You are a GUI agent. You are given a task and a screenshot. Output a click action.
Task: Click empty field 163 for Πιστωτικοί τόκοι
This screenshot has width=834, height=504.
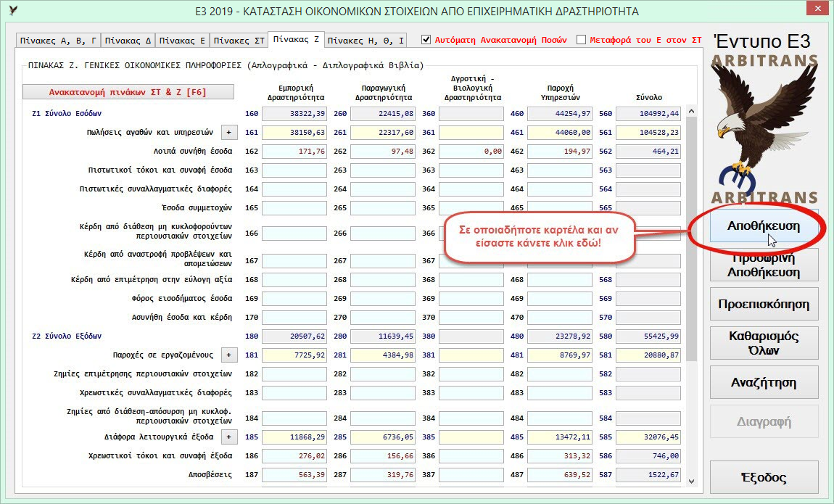coord(294,170)
